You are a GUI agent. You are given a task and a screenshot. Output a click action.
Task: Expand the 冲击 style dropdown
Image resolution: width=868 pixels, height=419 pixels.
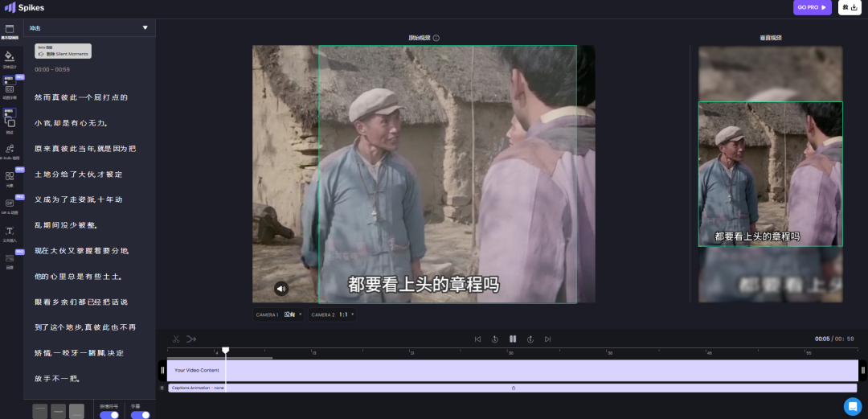click(90, 27)
